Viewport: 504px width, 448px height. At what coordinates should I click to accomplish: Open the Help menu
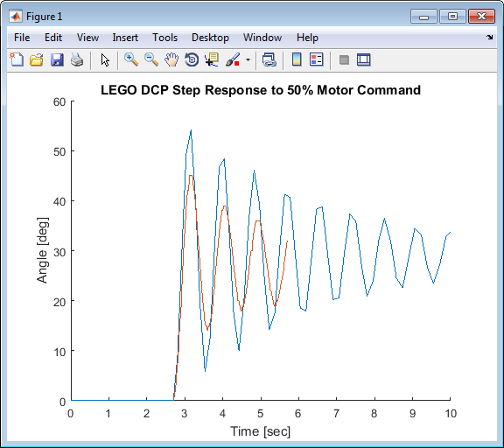tap(307, 38)
